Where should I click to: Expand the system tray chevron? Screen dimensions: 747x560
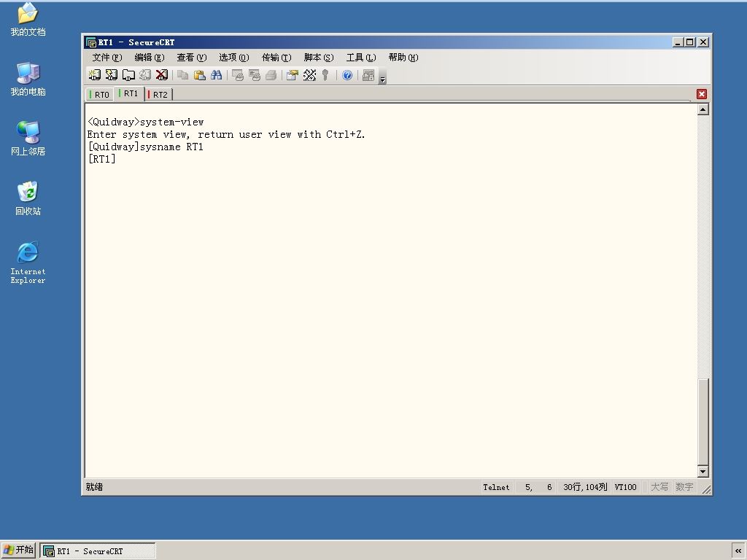point(738,551)
